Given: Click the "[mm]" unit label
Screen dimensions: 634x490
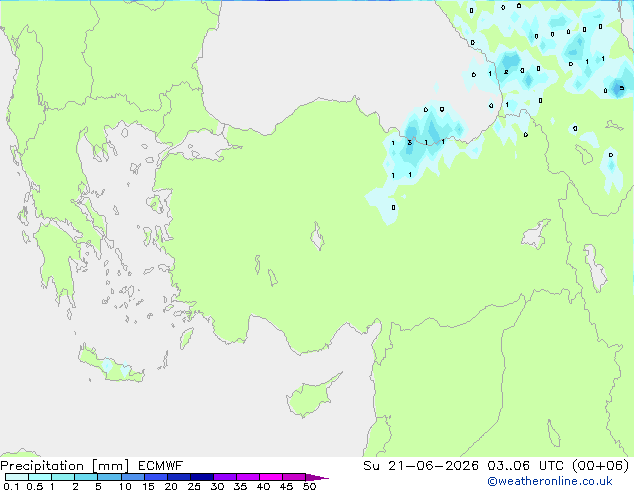Looking at the screenshot, I should click(110, 466).
